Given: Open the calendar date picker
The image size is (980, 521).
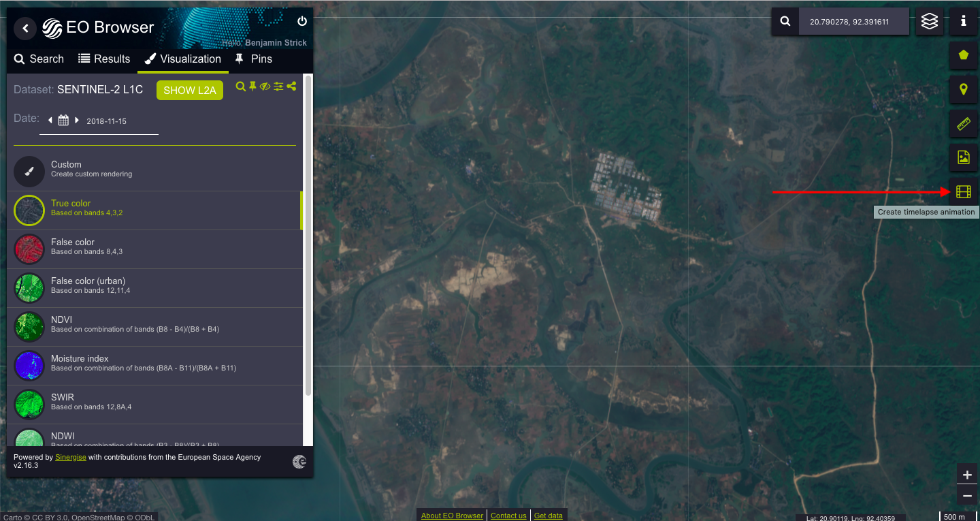Looking at the screenshot, I should tap(63, 121).
